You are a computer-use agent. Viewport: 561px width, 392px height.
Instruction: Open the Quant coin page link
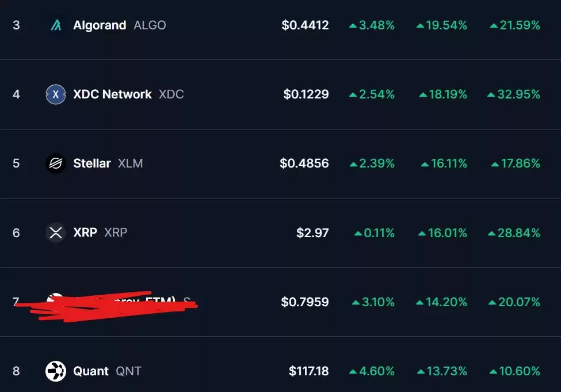91,371
